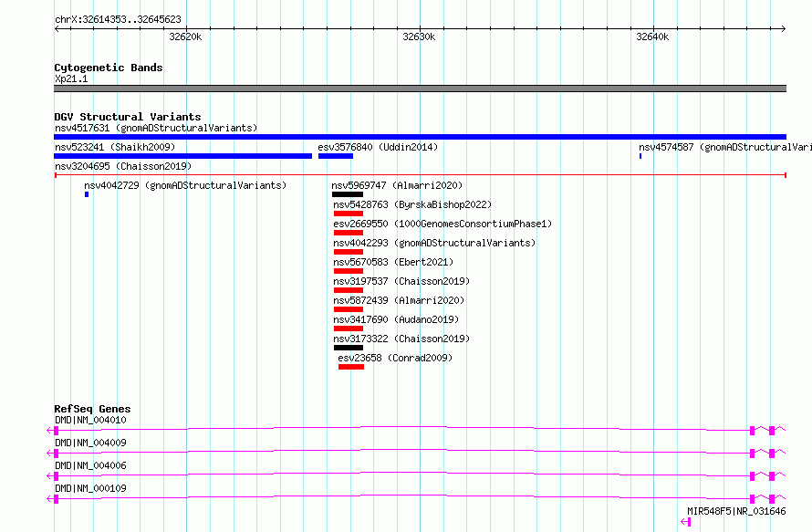This screenshot has height=532, width=812.
Task: Select the long blue nsv4517631 variant bar
Action: pyautogui.click(x=420, y=137)
